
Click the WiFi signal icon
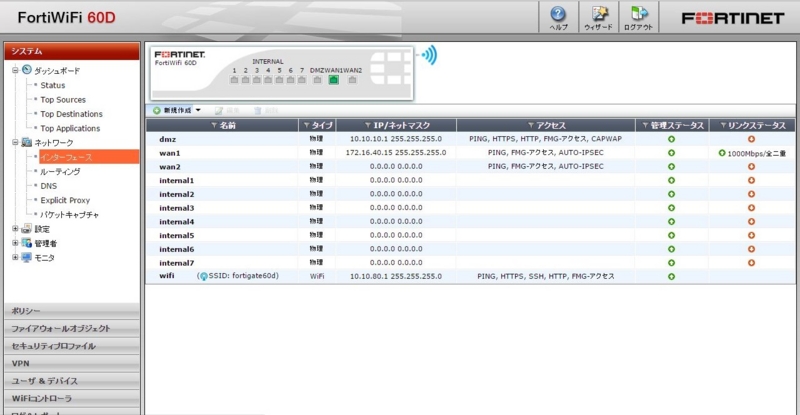tap(429, 55)
